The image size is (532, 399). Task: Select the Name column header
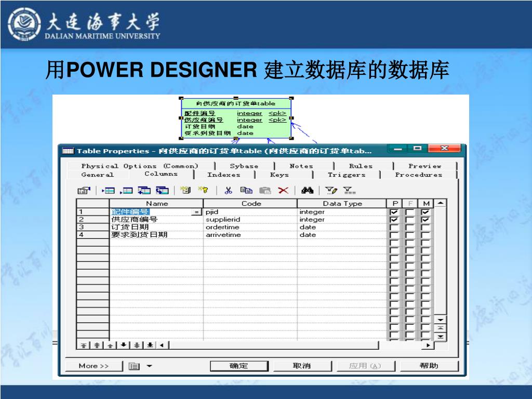coord(156,204)
